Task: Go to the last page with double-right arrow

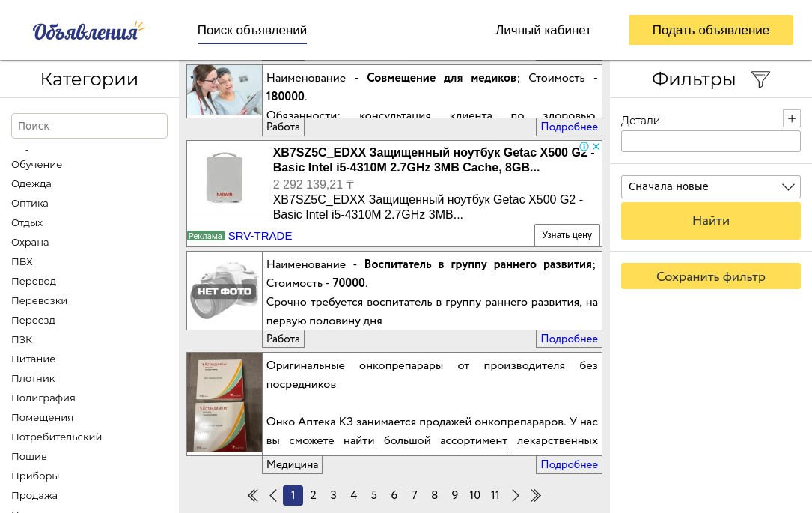Action: coord(536,495)
